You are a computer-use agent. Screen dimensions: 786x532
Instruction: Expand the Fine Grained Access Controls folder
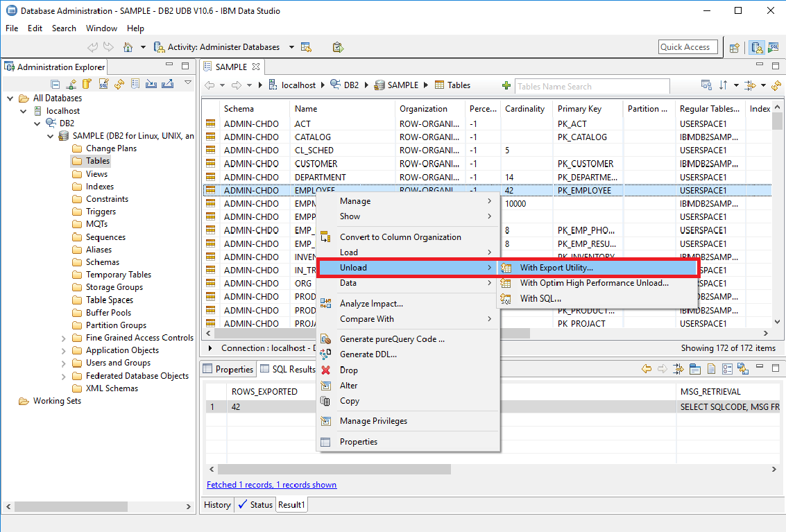coord(64,338)
